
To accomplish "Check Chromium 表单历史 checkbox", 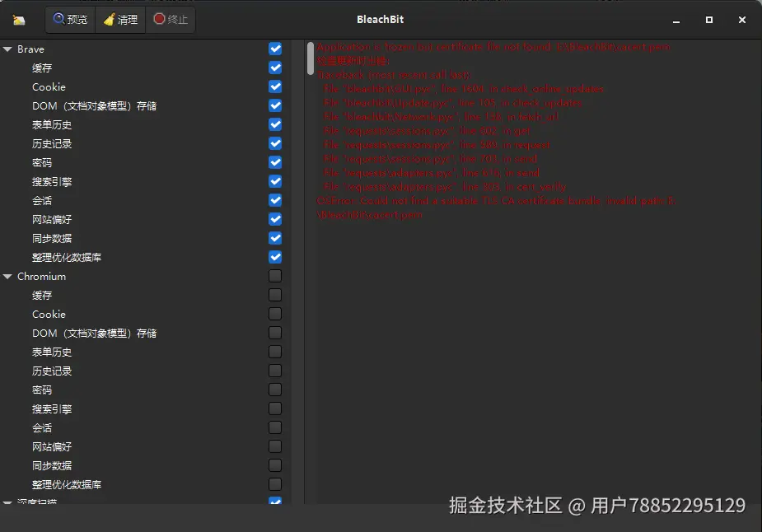I will pyautogui.click(x=275, y=352).
